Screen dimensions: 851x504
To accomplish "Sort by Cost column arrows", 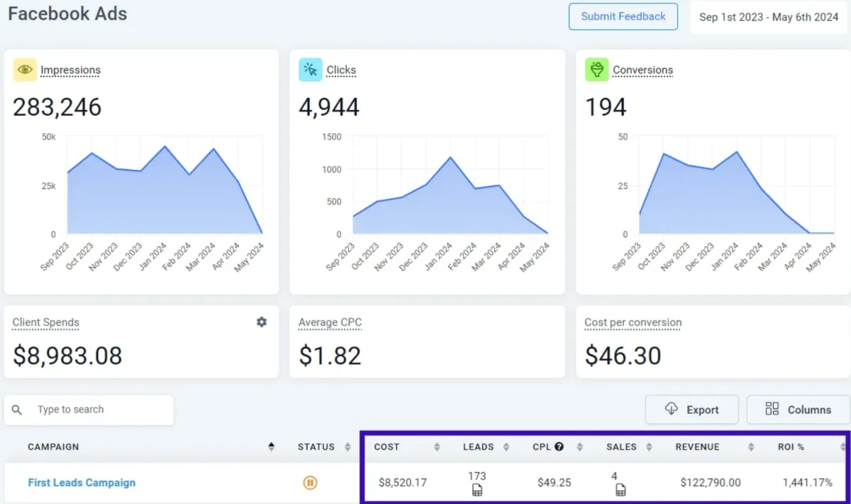I will [437, 447].
